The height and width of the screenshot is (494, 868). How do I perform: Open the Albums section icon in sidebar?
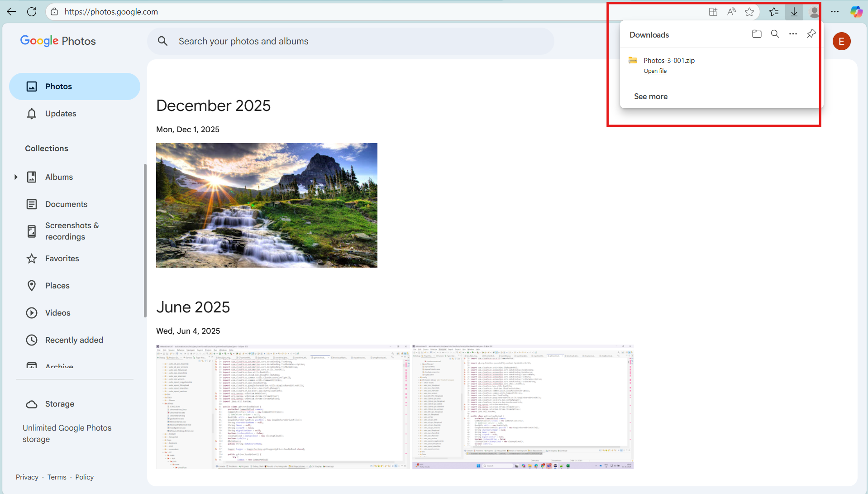(32, 177)
